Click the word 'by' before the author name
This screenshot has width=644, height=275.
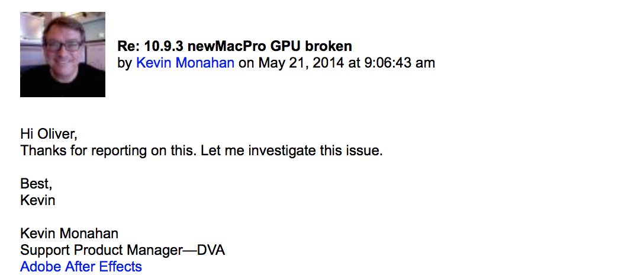(x=125, y=63)
